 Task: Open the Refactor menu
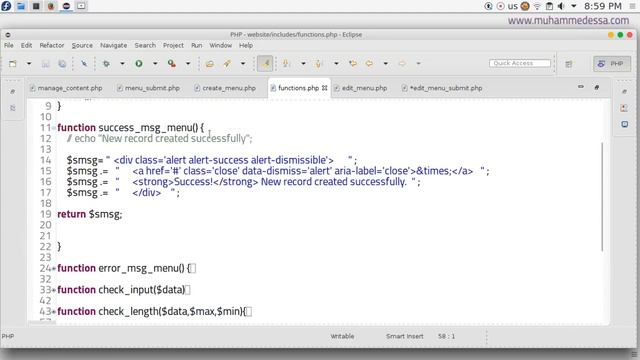[52, 45]
